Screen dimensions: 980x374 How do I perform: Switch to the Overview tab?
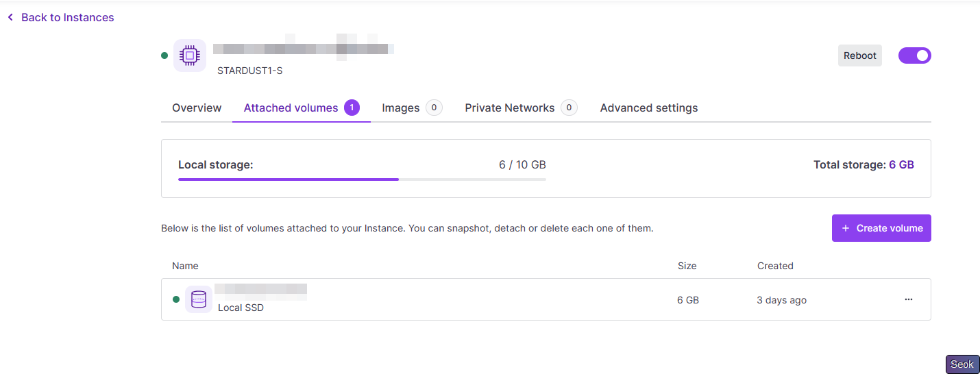click(x=197, y=108)
